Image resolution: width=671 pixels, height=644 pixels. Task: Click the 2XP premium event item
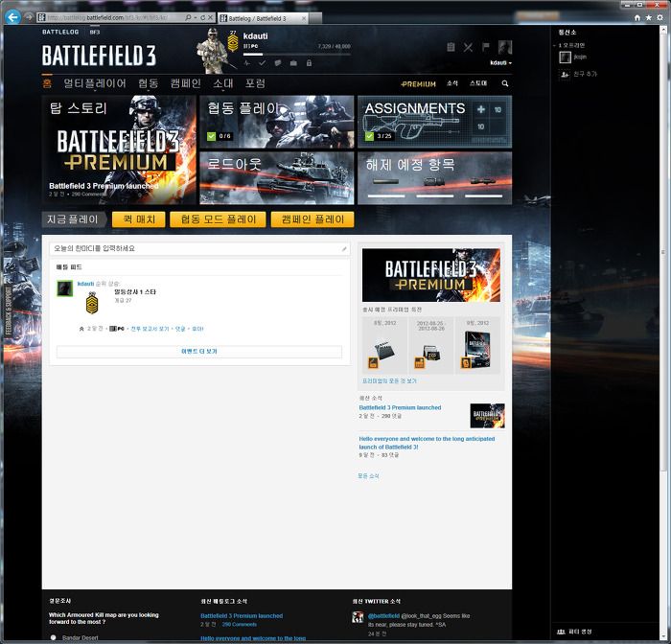pyautogui.click(x=431, y=345)
